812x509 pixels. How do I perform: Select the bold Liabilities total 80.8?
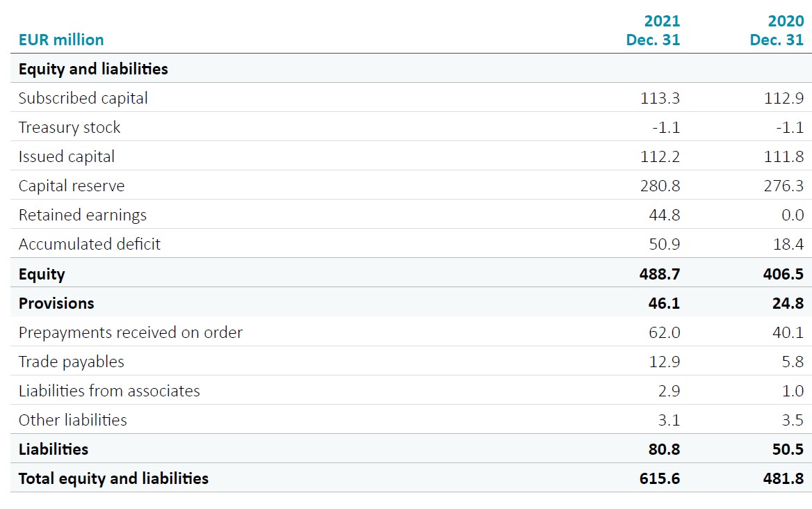click(x=664, y=449)
